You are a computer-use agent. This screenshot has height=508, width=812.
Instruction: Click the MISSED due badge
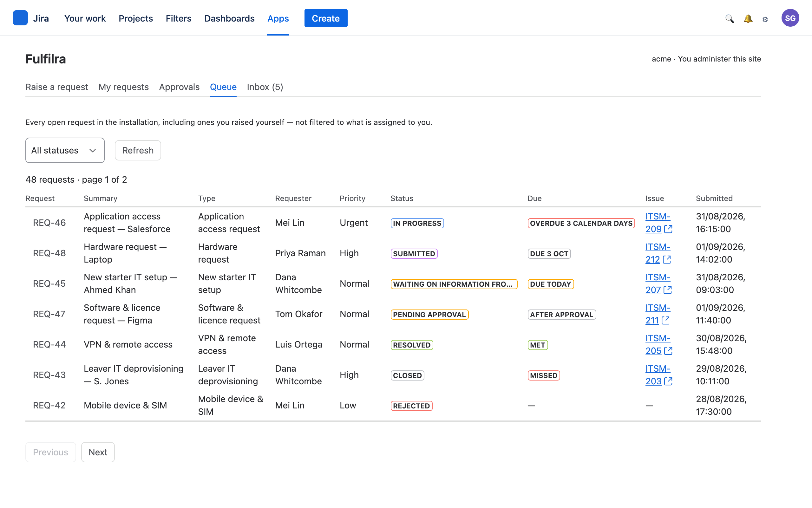(x=543, y=376)
